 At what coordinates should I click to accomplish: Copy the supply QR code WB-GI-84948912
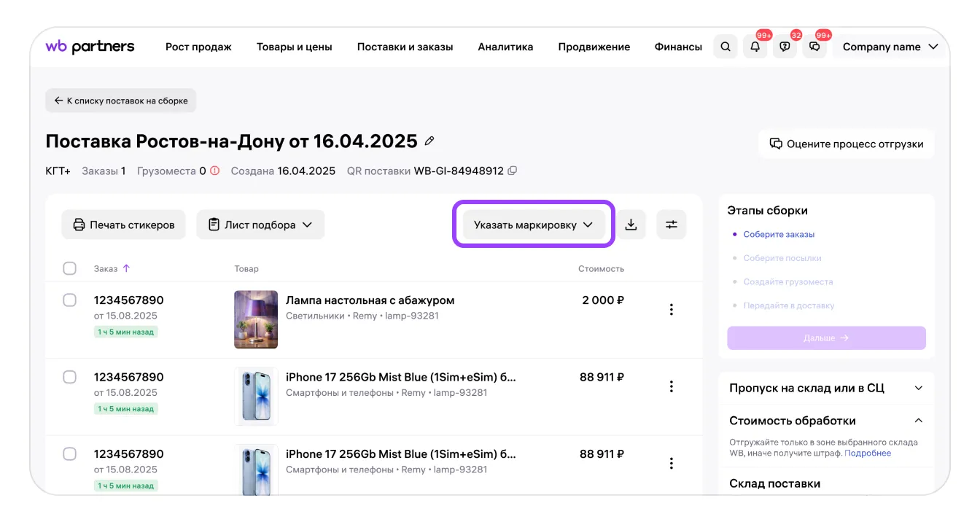pyautogui.click(x=513, y=171)
